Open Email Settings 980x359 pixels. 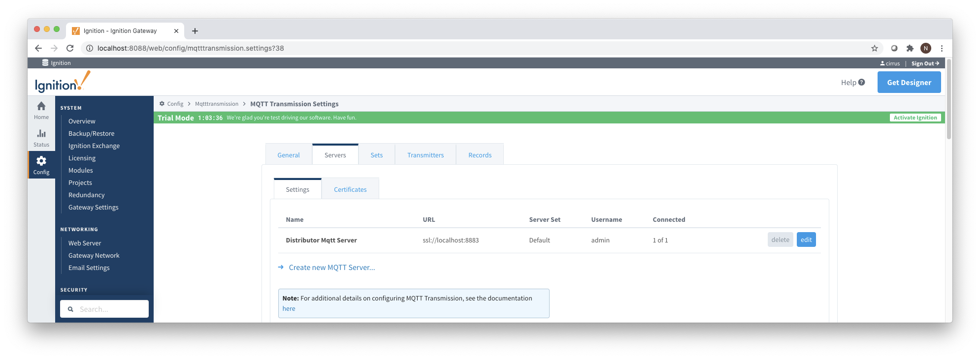[89, 268]
